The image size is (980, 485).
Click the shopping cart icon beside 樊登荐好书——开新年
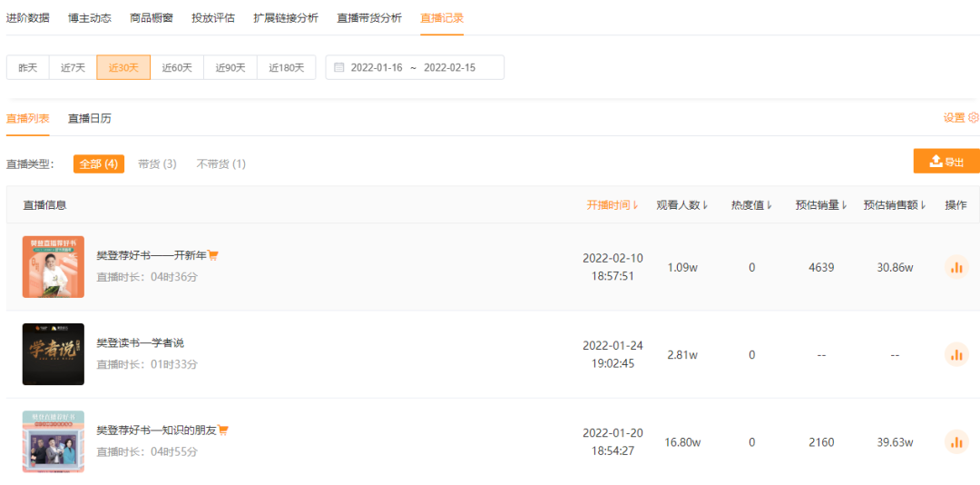click(213, 255)
